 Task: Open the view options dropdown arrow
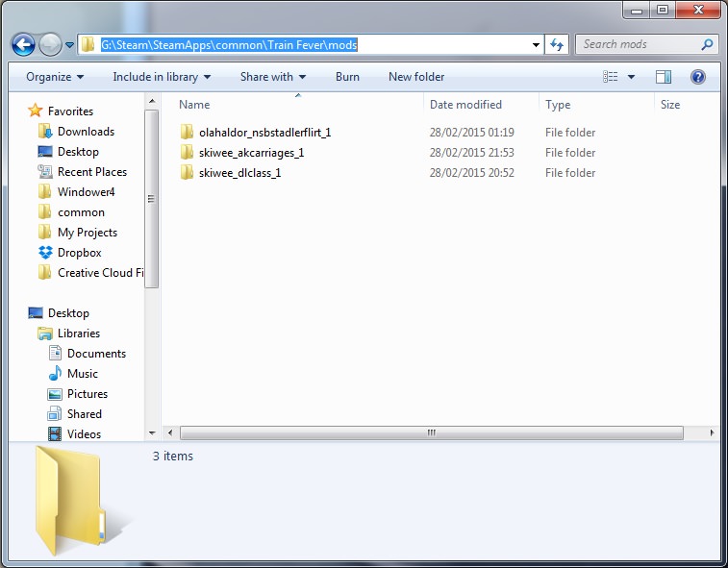coord(632,77)
